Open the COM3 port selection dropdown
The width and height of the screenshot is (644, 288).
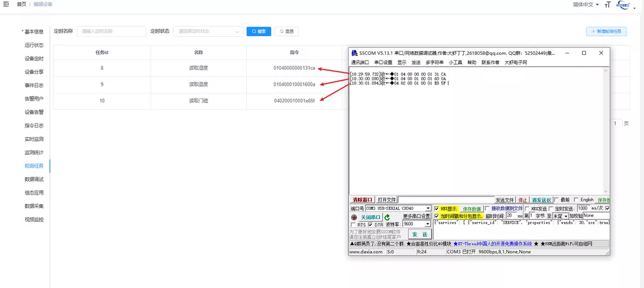[428, 209]
